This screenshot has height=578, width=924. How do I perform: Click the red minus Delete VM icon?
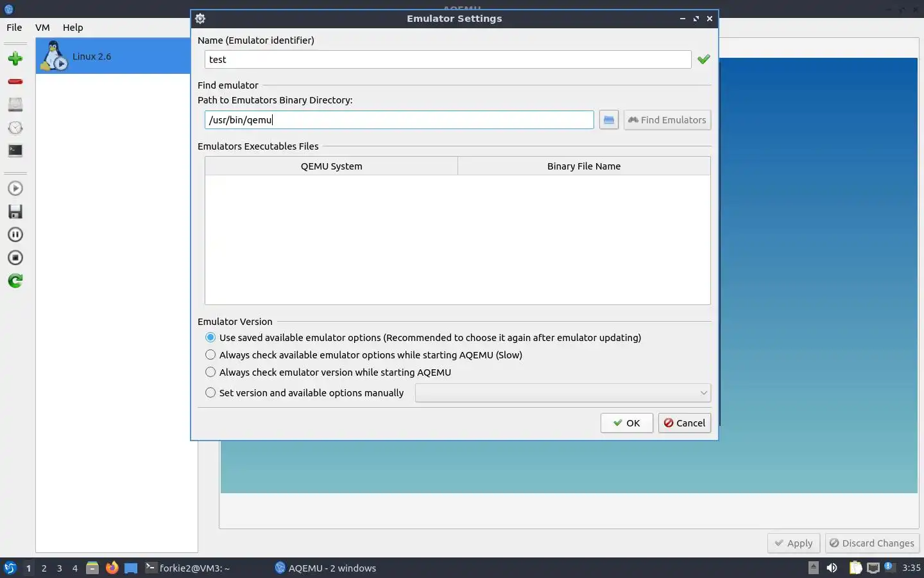15,82
